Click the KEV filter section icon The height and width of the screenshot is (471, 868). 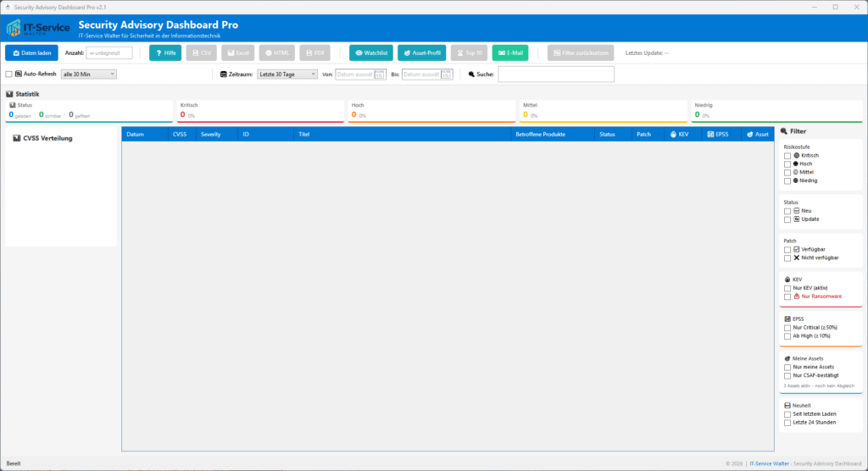tap(787, 280)
